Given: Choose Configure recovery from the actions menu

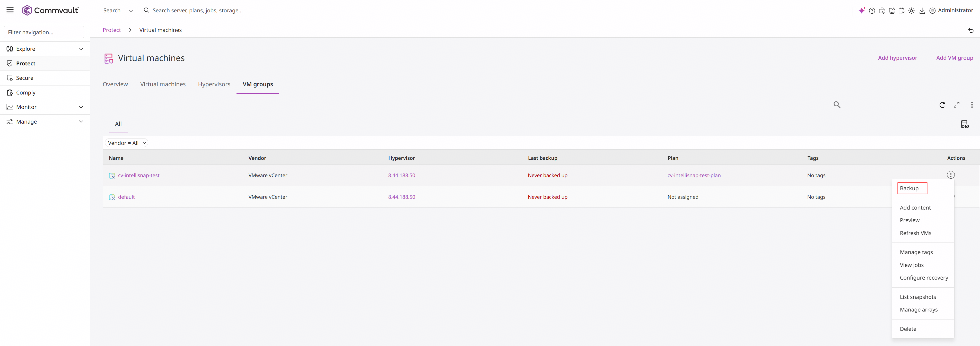Looking at the screenshot, I should tap(924, 278).
